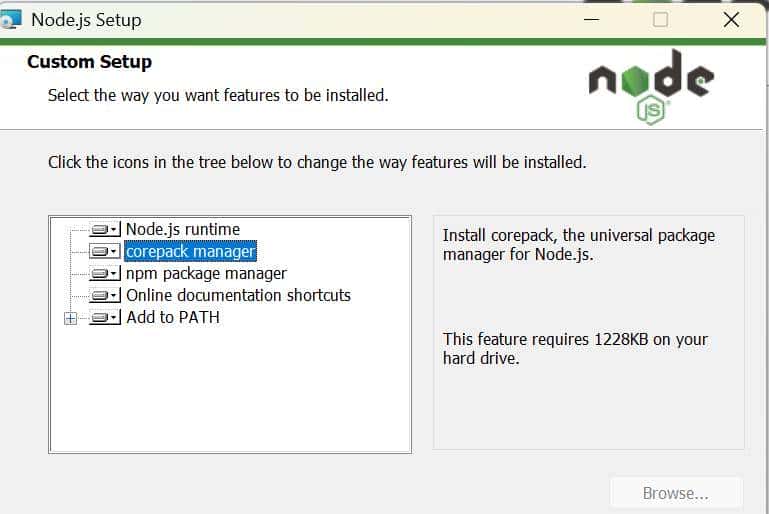The height and width of the screenshot is (514, 769).
Task: Select the Online documentation shortcuts feature label
Action: pyautogui.click(x=238, y=295)
